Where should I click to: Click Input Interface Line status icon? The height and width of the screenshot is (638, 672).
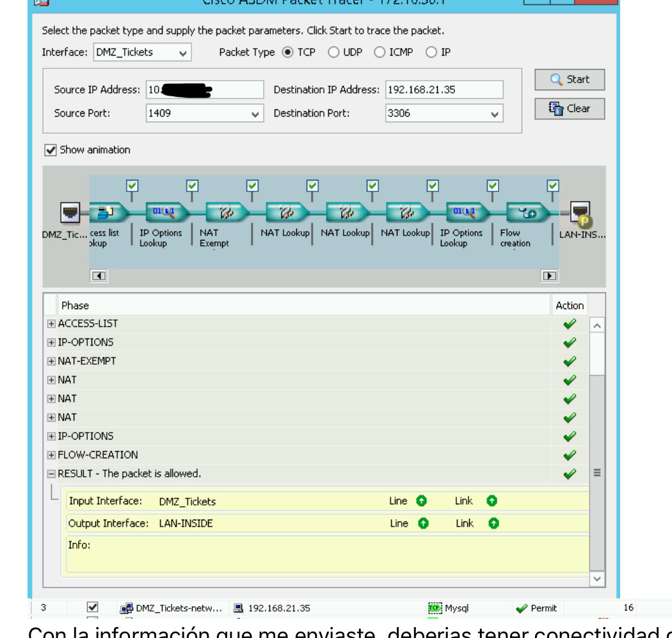422,501
